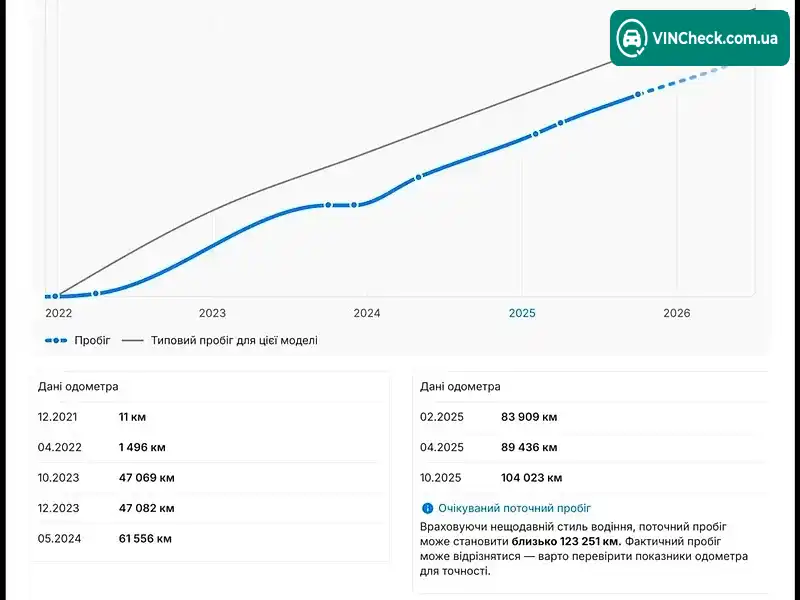Screen dimensions: 800x600
Task: Select the 05.2024 date in the odometer table
Action: [59, 539]
